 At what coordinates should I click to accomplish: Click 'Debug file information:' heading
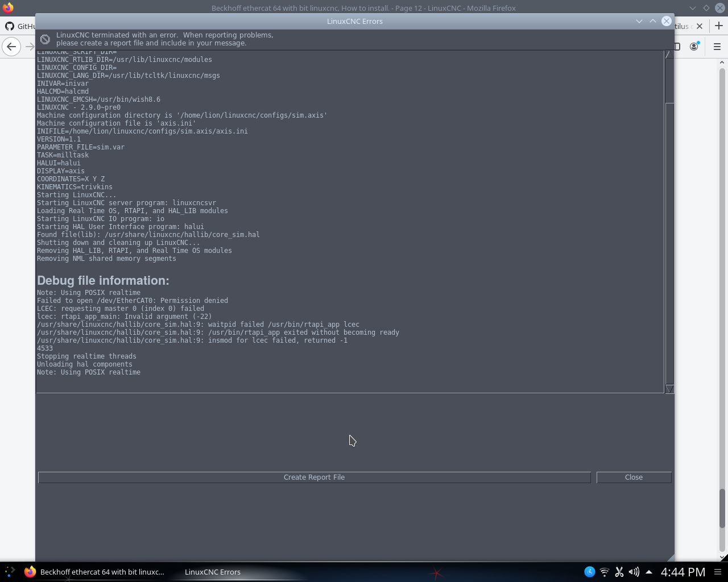coord(103,280)
